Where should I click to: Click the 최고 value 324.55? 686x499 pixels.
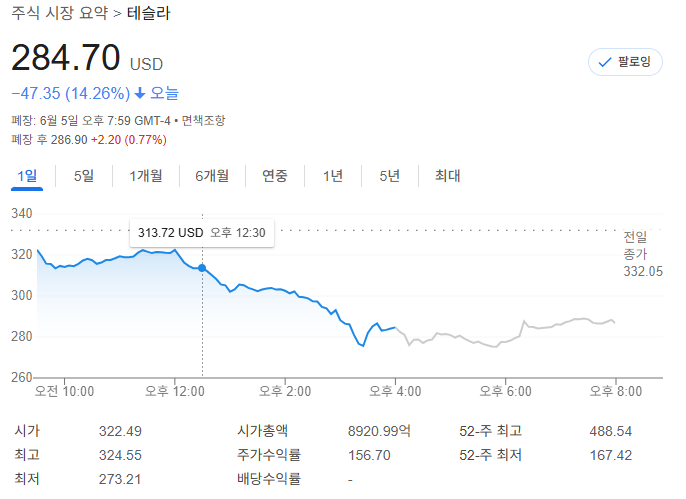pyautogui.click(x=120, y=455)
